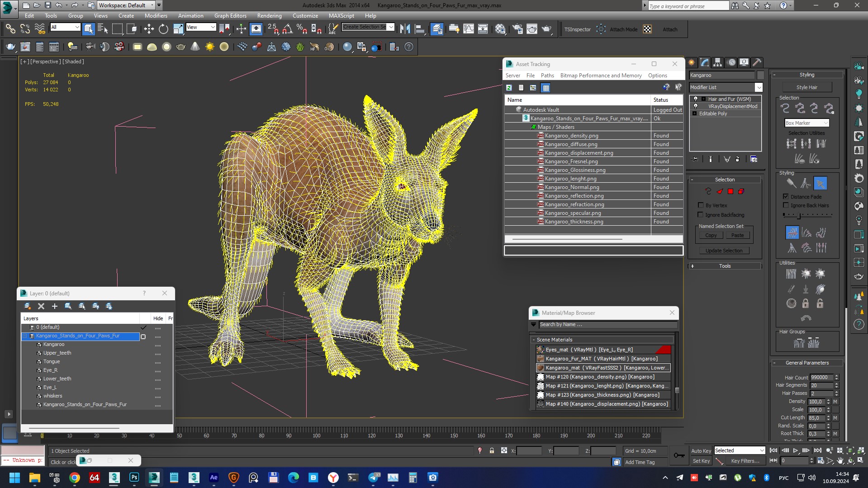Open the Create command panel tab
868x488 pixels.
pyautogui.click(x=692, y=62)
